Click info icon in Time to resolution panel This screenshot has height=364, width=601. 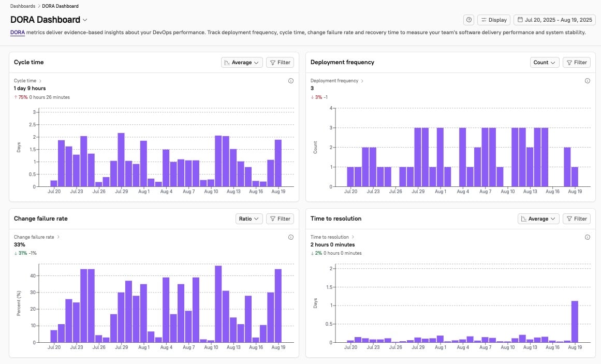(x=588, y=238)
